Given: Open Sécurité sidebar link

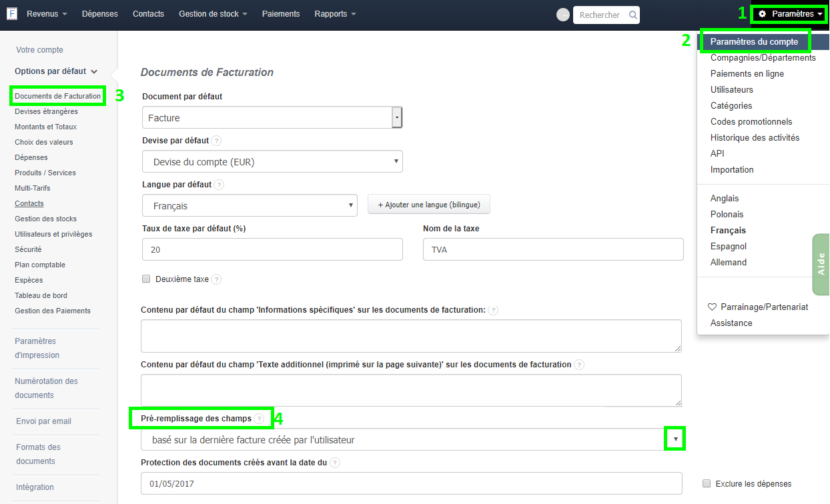Looking at the screenshot, I should coord(28,249).
